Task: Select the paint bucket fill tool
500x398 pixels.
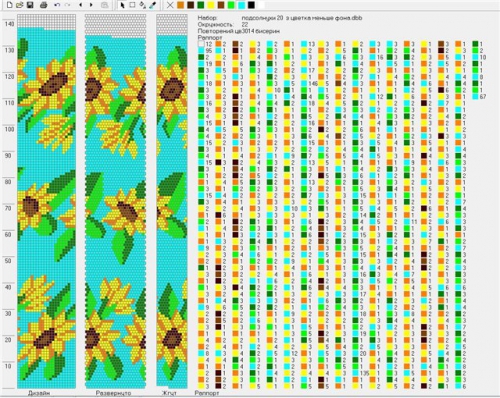Action: (142, 5)
